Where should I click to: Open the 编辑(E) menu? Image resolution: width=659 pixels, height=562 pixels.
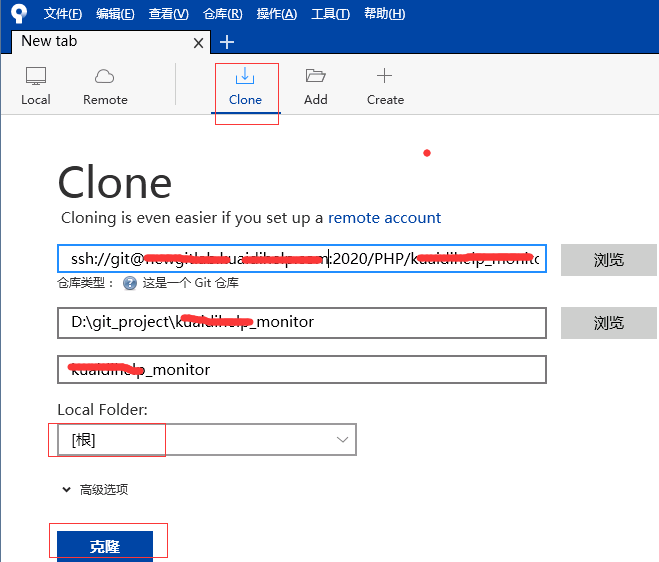coord(115,14)
